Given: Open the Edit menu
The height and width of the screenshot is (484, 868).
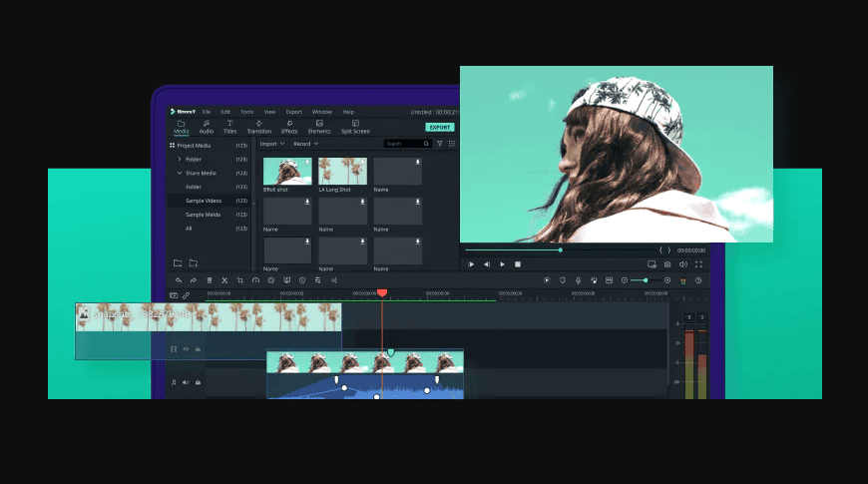Looking at the screenshot, I should point(225,112).
